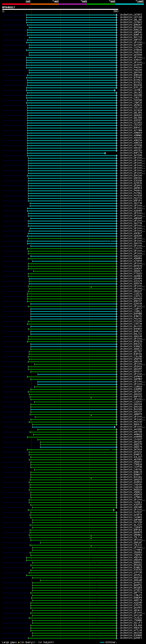Select label UniRef100_C1E6X0

click(x=131, y=402)
